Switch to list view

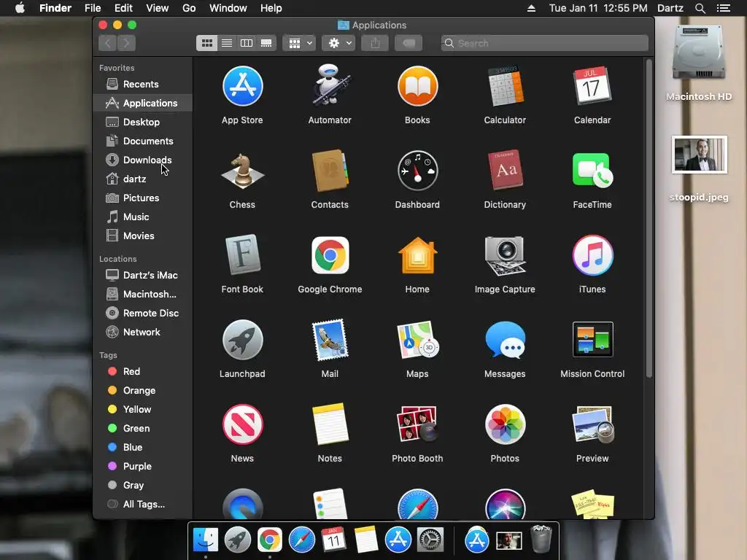[x=227, y=43]
